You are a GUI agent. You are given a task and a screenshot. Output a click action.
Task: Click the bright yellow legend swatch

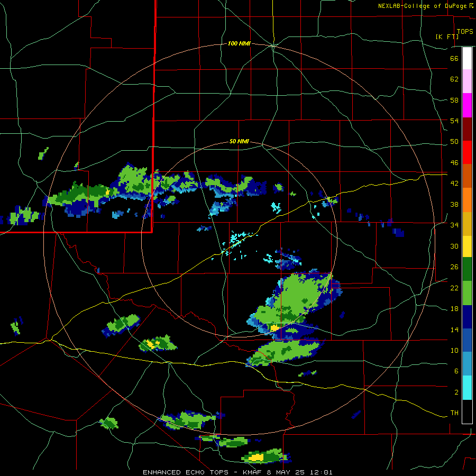point(467,246)
